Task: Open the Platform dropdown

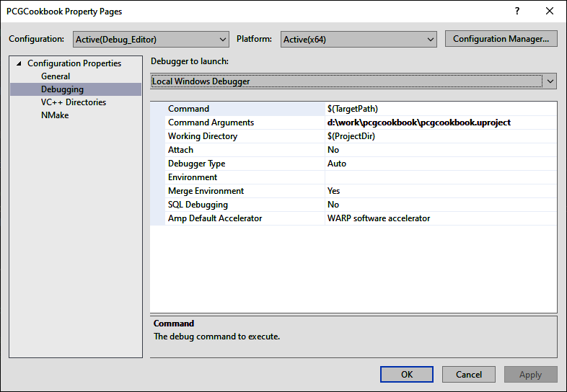Action: (358, 40)
